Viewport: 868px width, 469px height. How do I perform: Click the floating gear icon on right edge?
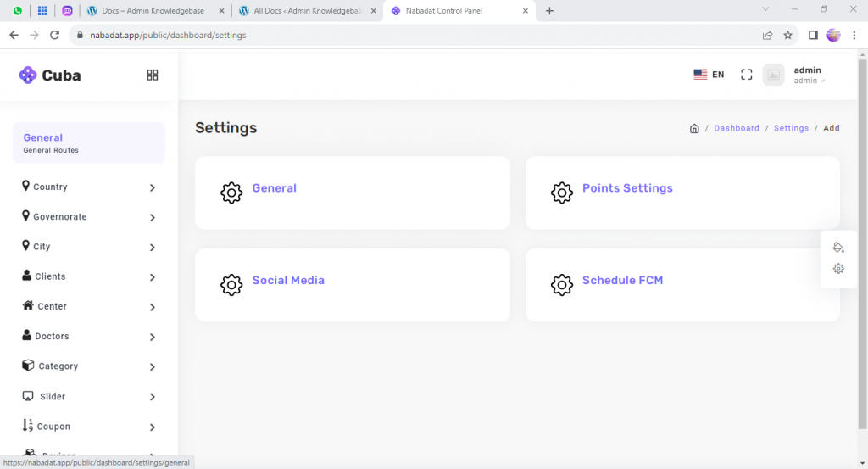(838, 269)
